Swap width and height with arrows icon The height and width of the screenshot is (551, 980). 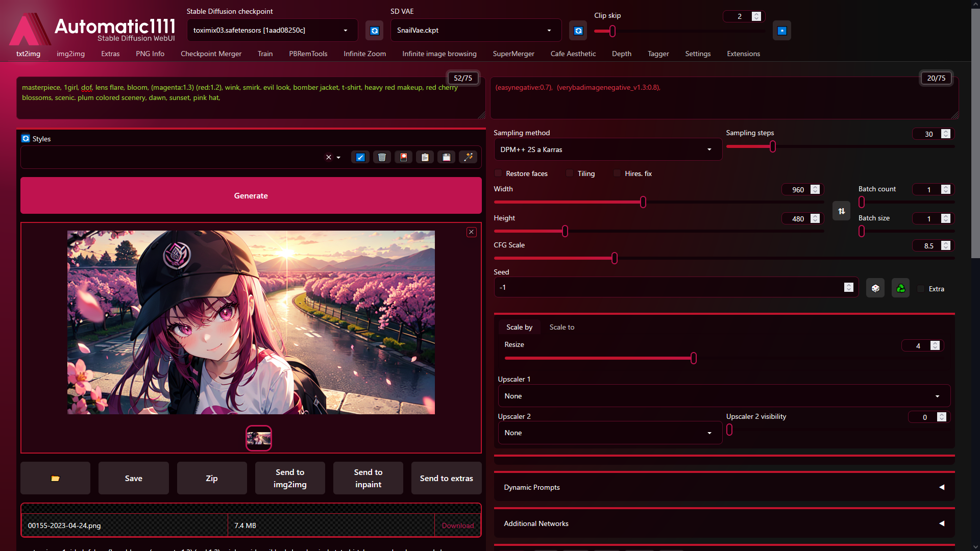[x=841, y=211]
